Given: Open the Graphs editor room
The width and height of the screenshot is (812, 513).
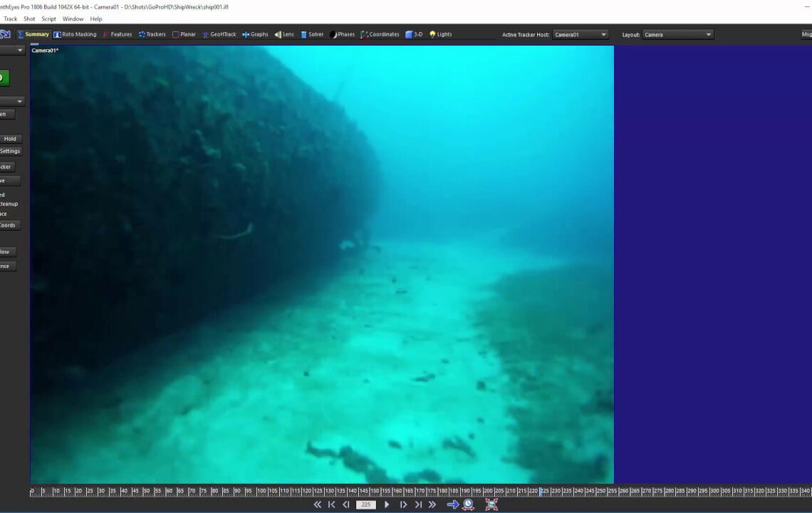Looking at the screenshot, I should tap(255, 34).
